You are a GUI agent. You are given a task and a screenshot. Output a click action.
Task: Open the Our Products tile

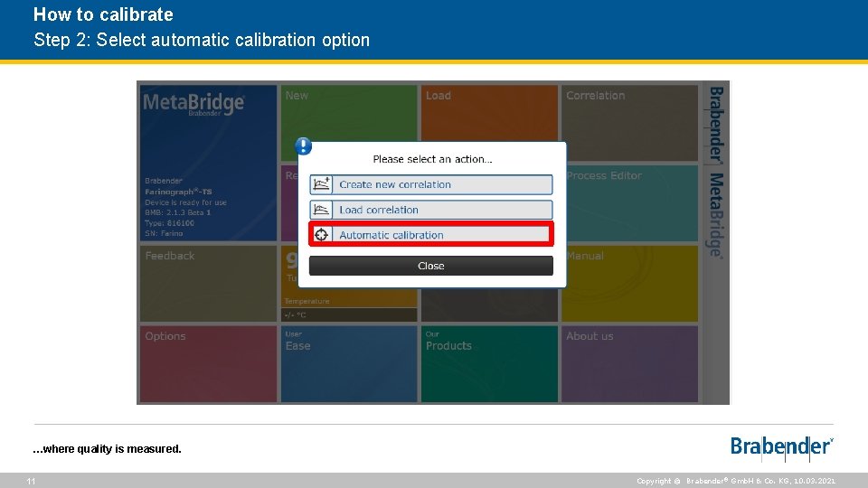click(489, 363)
